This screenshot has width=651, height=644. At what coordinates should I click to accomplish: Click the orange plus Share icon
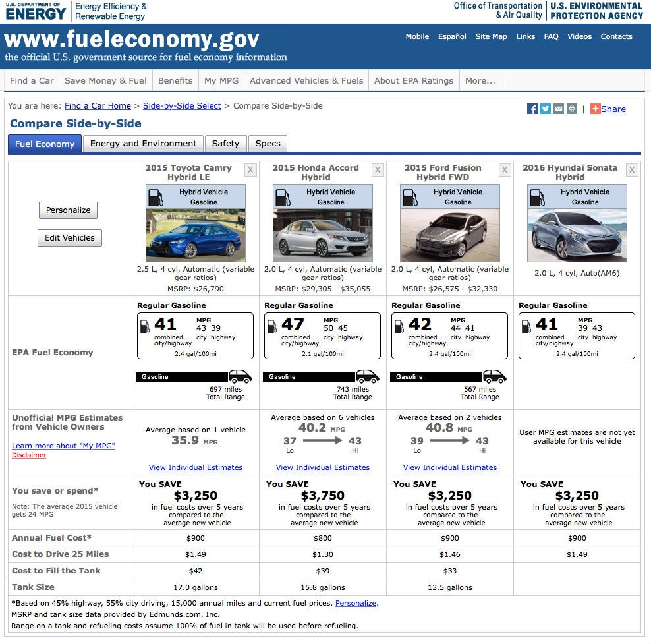596,109
